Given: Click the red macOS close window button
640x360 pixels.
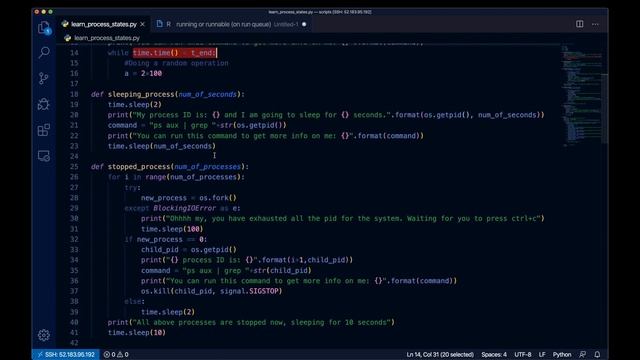Looking at the screenshot, I should point(37,12).
